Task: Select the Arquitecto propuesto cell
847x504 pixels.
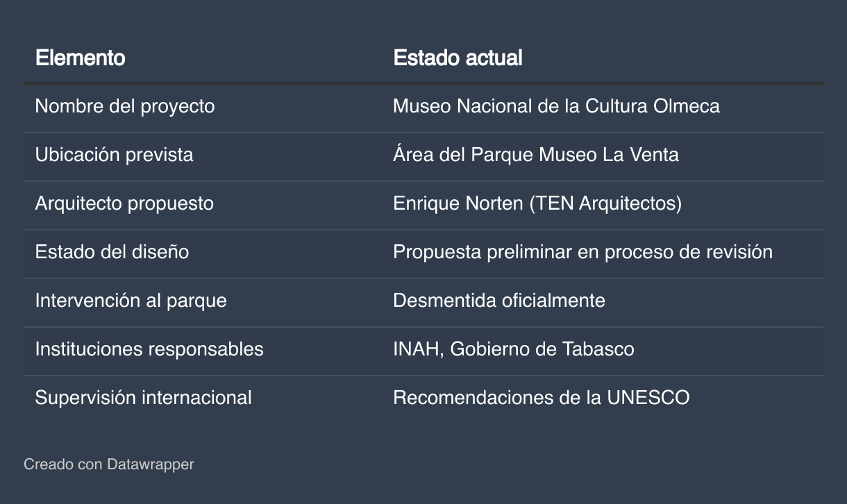Action: (x=124, y=203)
